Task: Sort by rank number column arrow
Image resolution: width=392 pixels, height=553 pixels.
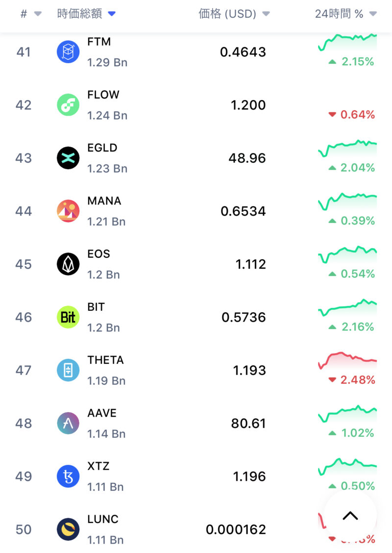Action: pos(38,14)
